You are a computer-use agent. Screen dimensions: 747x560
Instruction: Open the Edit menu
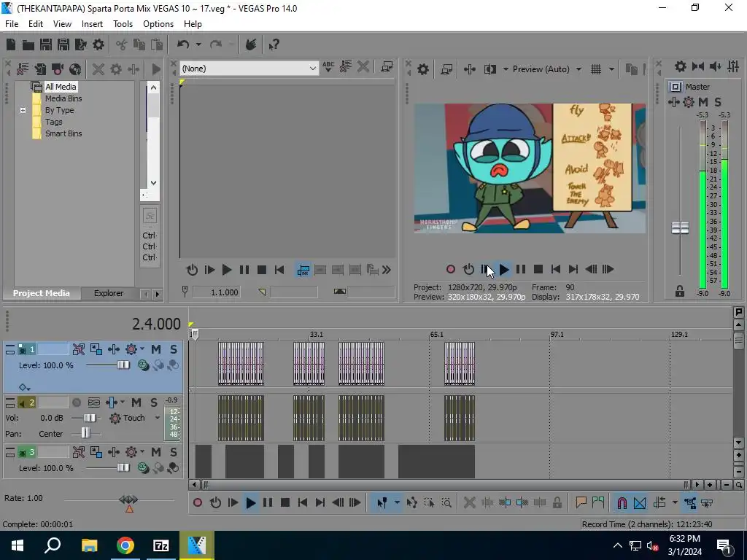coord(36,24)
